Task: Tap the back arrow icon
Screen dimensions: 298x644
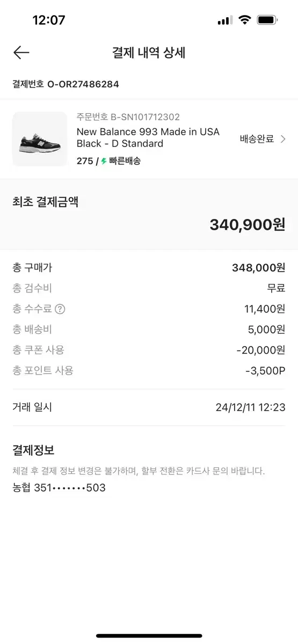Action: [x=21, y=52]
